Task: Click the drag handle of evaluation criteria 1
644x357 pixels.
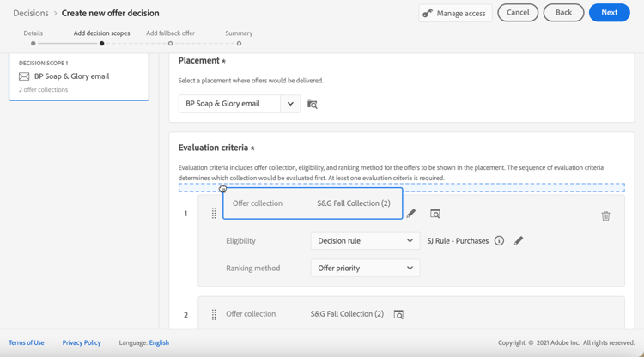Action: point(214,214)
